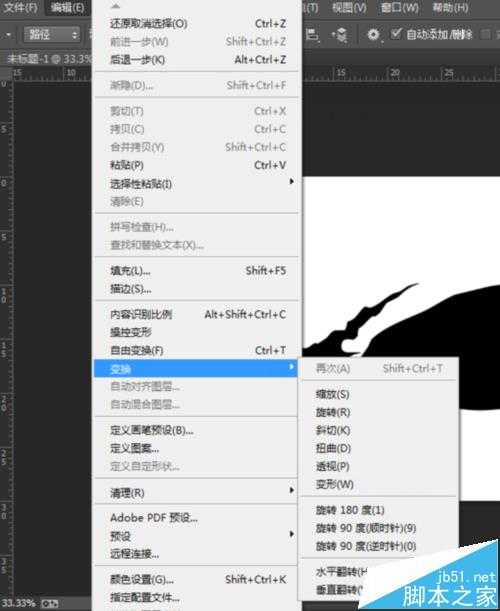Choose 远程连接...

point(197,554)
